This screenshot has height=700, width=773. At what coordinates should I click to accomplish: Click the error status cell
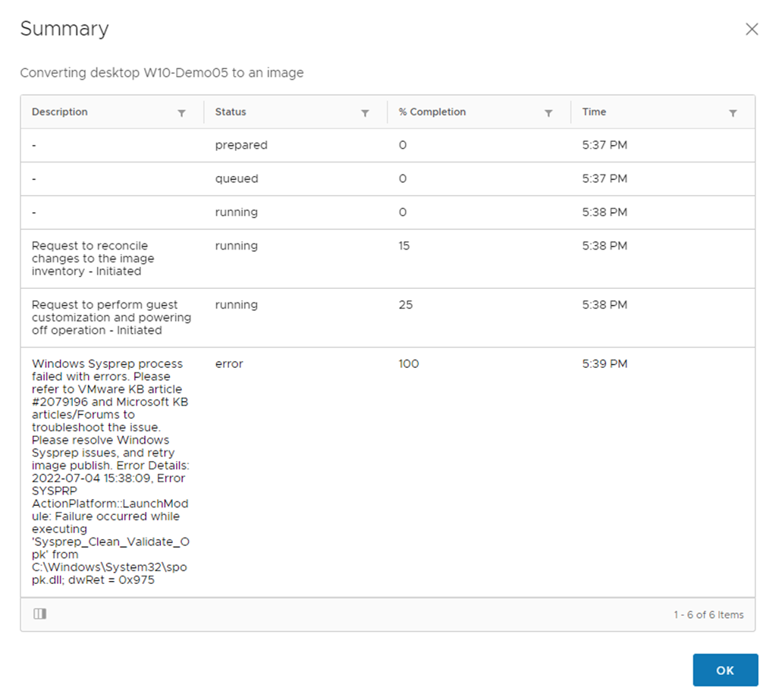tap(229, 364)
